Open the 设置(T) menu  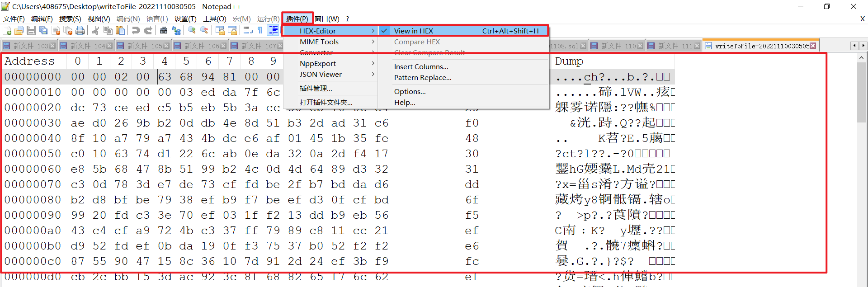pos(185,19)
